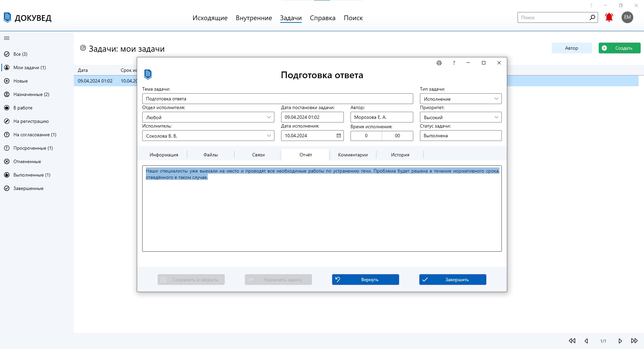The height and width of the screenshot is (349, 644).
Task: Click the print icon in the dialog
Action: 439,63
